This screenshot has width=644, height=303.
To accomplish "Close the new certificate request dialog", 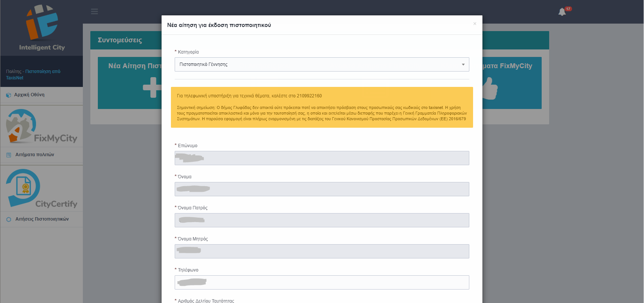I will point(475,24).
